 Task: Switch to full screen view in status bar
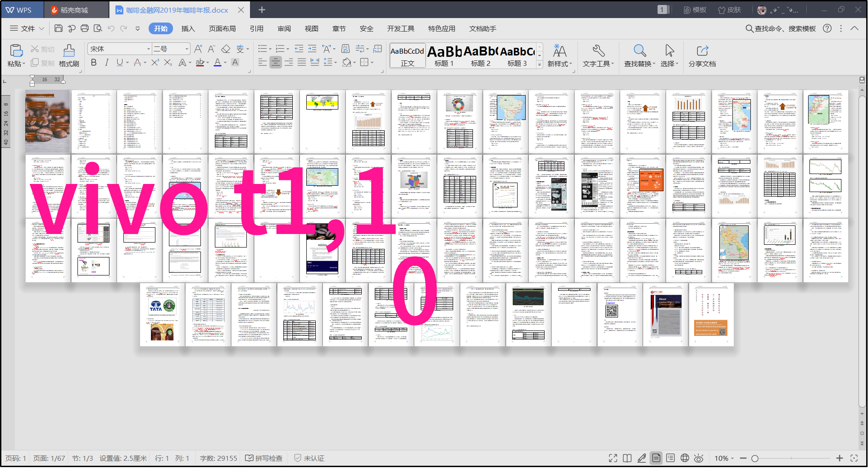[x=613, y=458]
